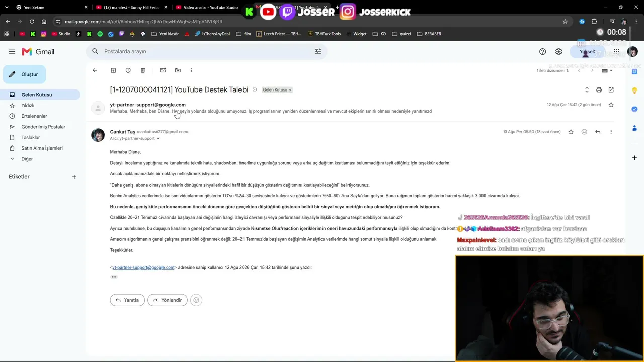
Task: Click the yt-partner-support@google.com link in the quote
Action: point(143,268)
